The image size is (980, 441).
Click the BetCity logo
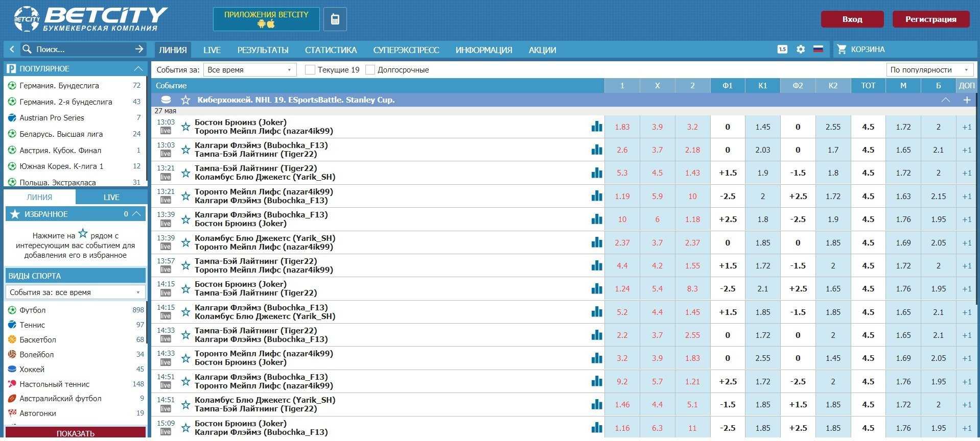90,19
